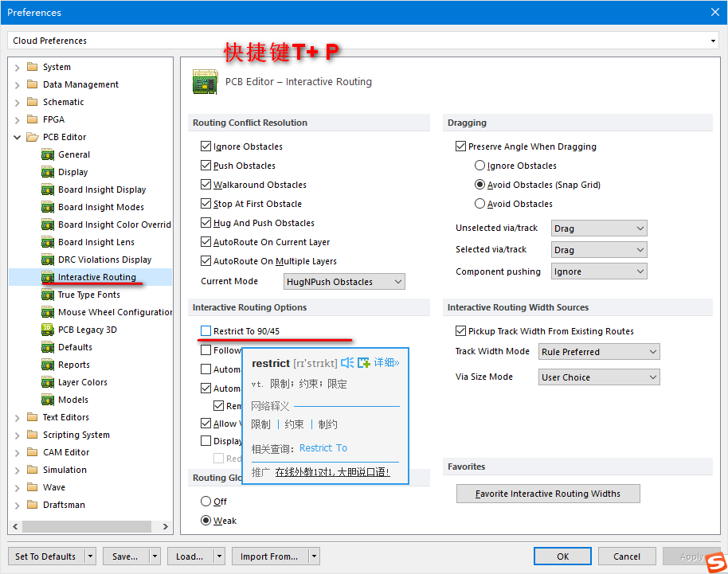This screenshot has height=574, width=728.
Task: Open the Cloud Preferences combo box
Action: coord(363,41)
